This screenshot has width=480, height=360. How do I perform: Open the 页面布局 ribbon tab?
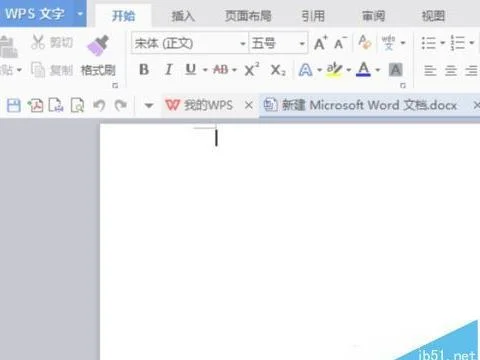click(248, 16)
